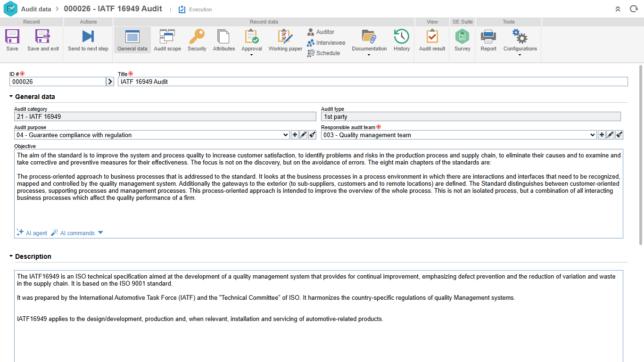The width and height of the screenshot is (644, 362).
Task: Click the Tools group label
Action: [509, 22]
